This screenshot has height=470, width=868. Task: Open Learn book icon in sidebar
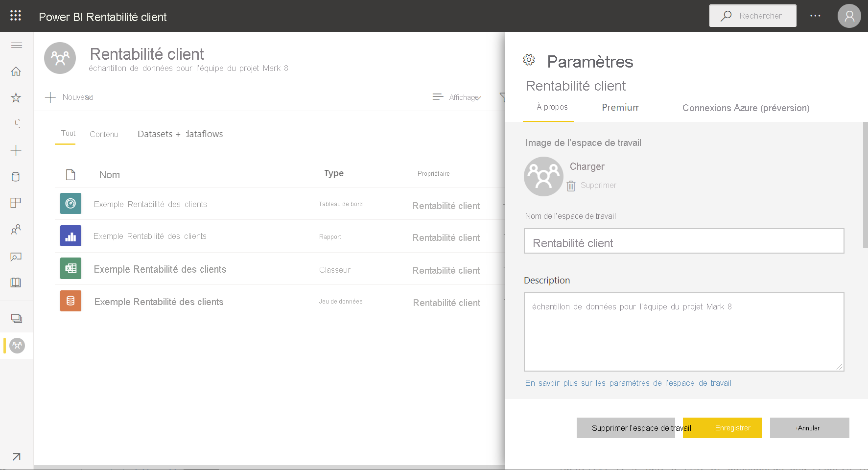[x=16, y=282]
